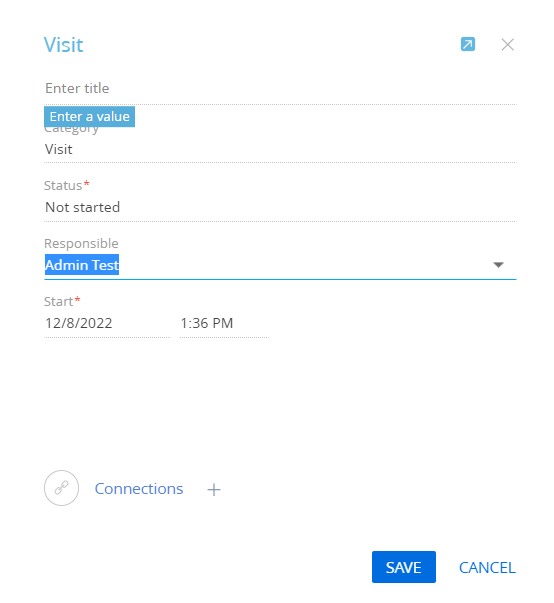The image size is (554, 603).
Task: Click the Enter a value validation tooltip
Action: pyautogui.click(x=90, y=117)
